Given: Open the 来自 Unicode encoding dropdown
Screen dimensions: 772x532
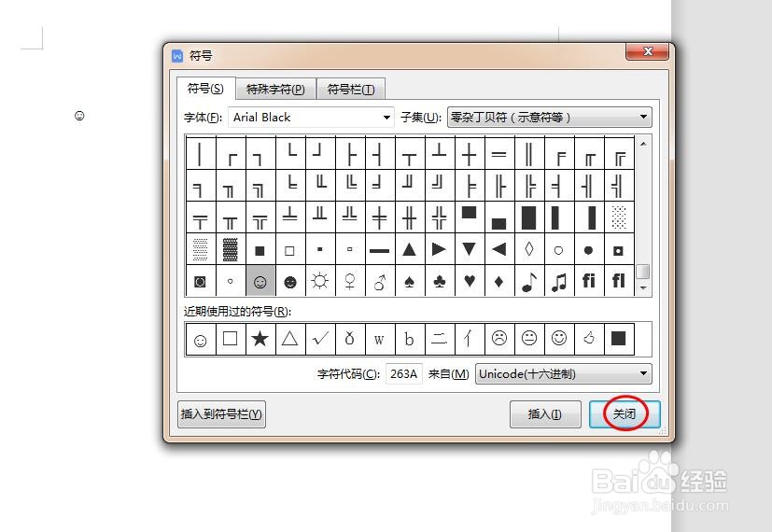Looking at the screenshot, I should click(563, 374).
